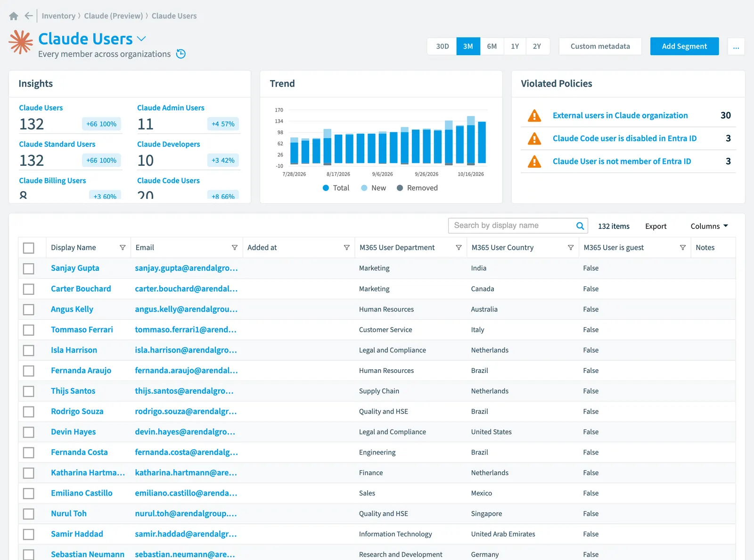
Task: Click warning icon for disabled in Entra ID policy
Action: 534,138
